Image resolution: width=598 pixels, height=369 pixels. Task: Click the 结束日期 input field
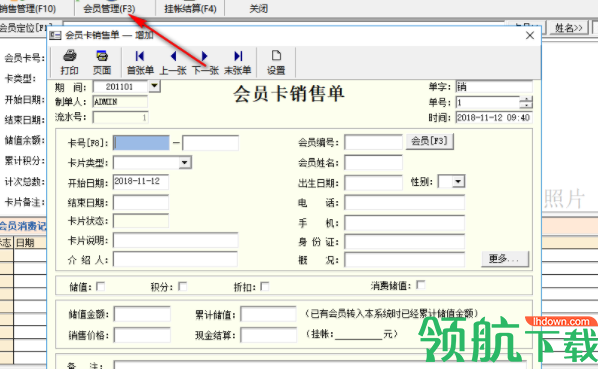(141, 202)
